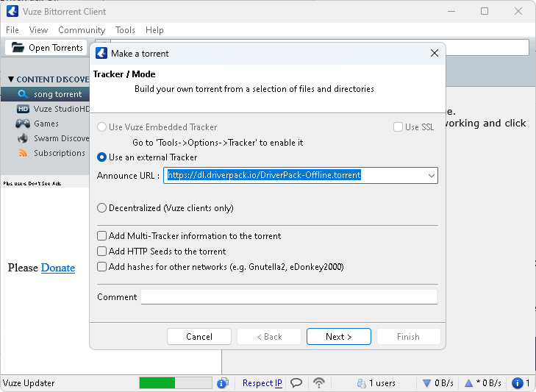
Task: Open the File menu
Action: click(12, 30)
